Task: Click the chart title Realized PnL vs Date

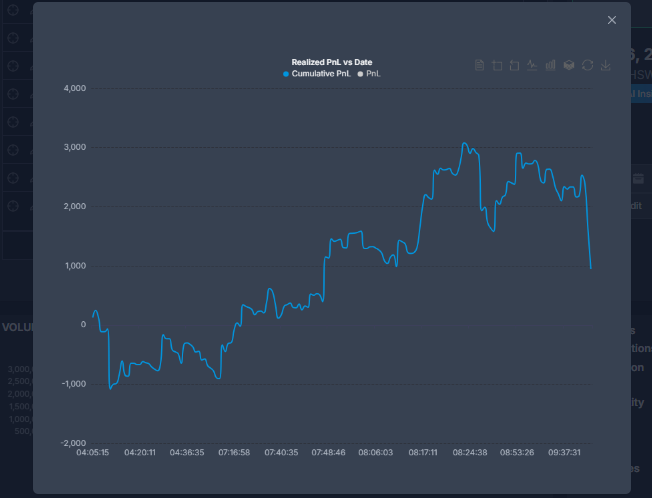Action: [x=332, y=62]
